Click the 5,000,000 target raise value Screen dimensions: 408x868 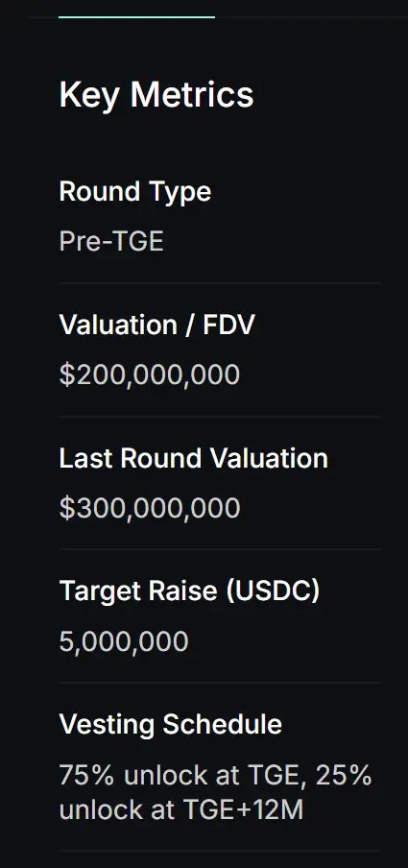124,641
